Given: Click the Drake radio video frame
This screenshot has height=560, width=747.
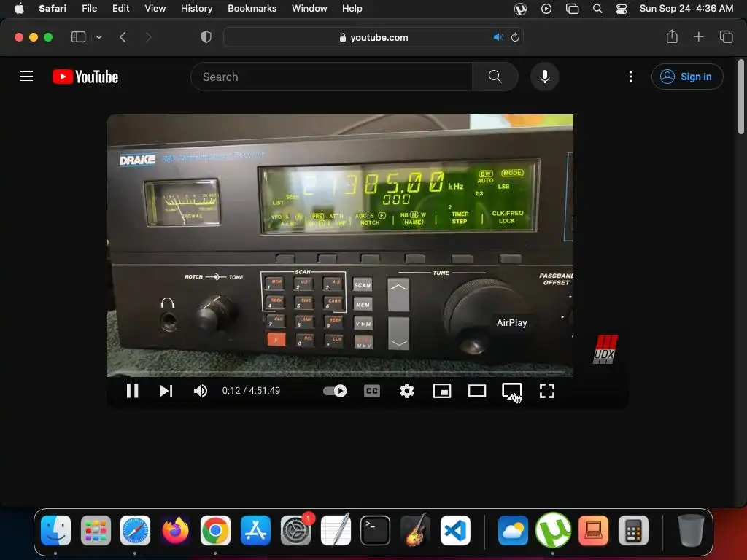Looking at the screenshot, I should pos(340,245).
